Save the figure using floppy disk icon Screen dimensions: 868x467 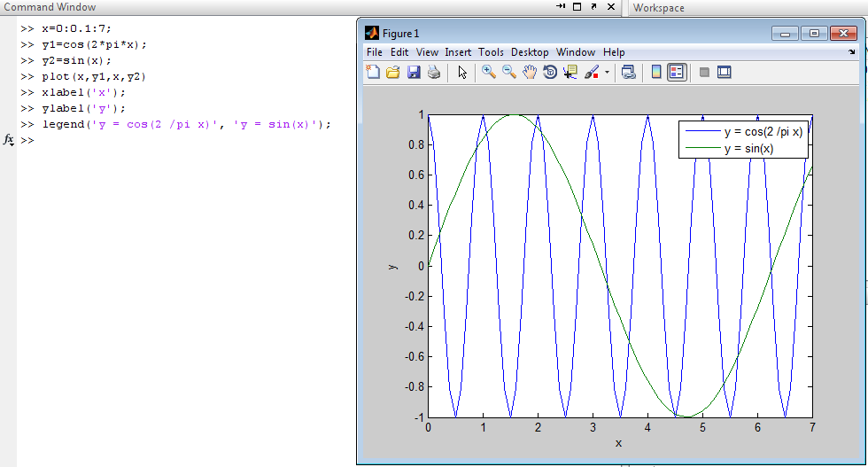click(413, 73)
